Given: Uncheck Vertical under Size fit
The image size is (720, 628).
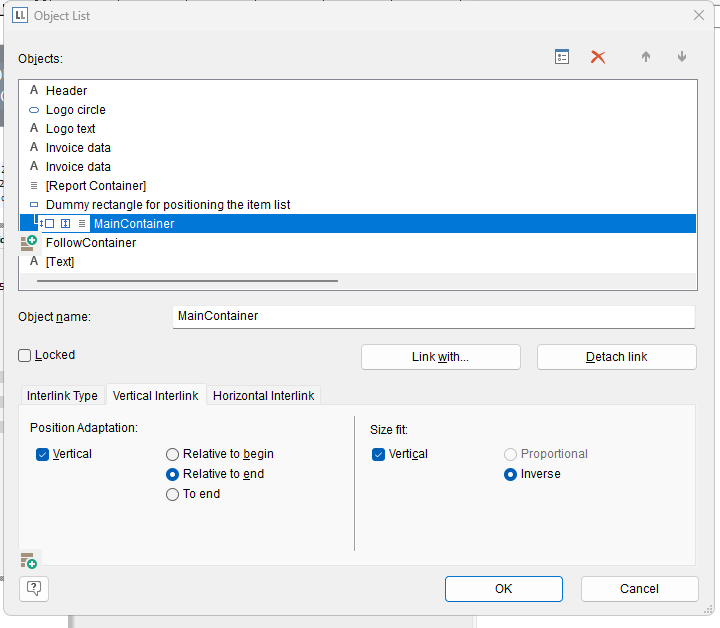Looking at the screenshot, I should point(378,454).
